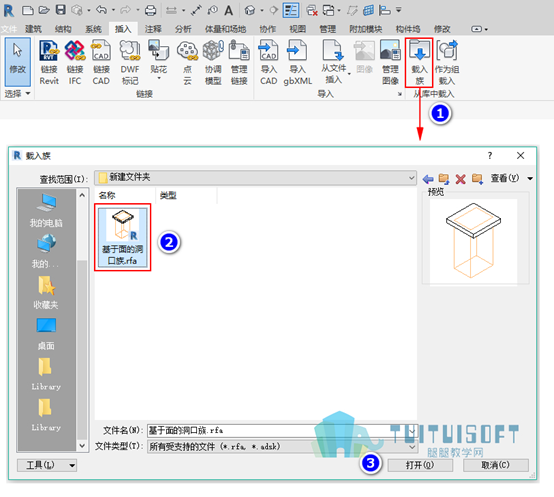This screenshot has width=554, height=497.
Task: Click the Text (A) icon in quick access toolbar
Action: (229, 10)
